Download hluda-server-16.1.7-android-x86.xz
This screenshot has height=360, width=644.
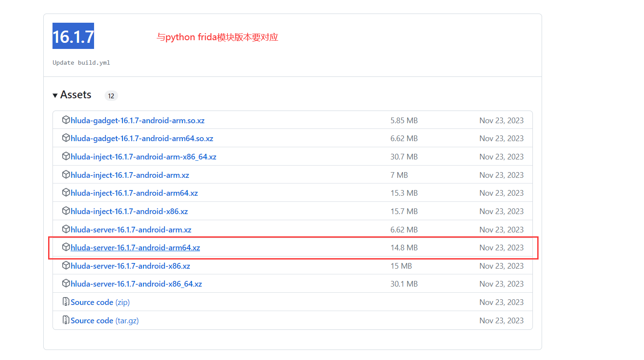[130, 266]
